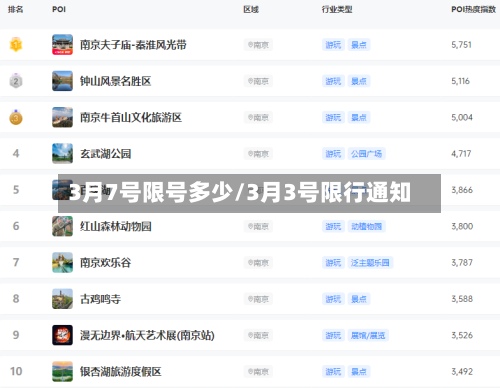Click 游玩 tag in 玄武湖公园 row

(333, 154)
